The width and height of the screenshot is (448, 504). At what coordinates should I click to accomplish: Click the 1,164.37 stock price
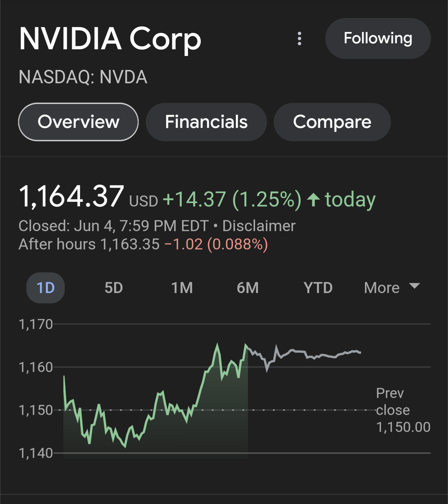71,197
